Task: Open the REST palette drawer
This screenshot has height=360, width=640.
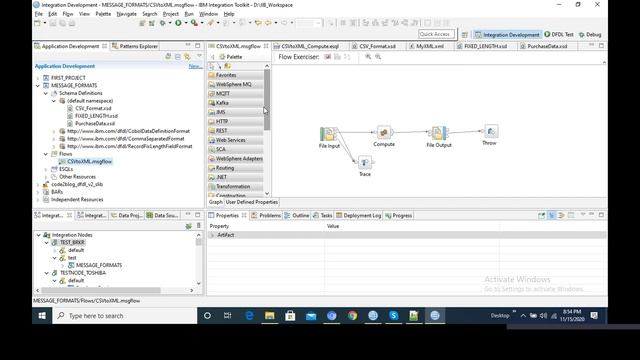Action: pos(236,131)
